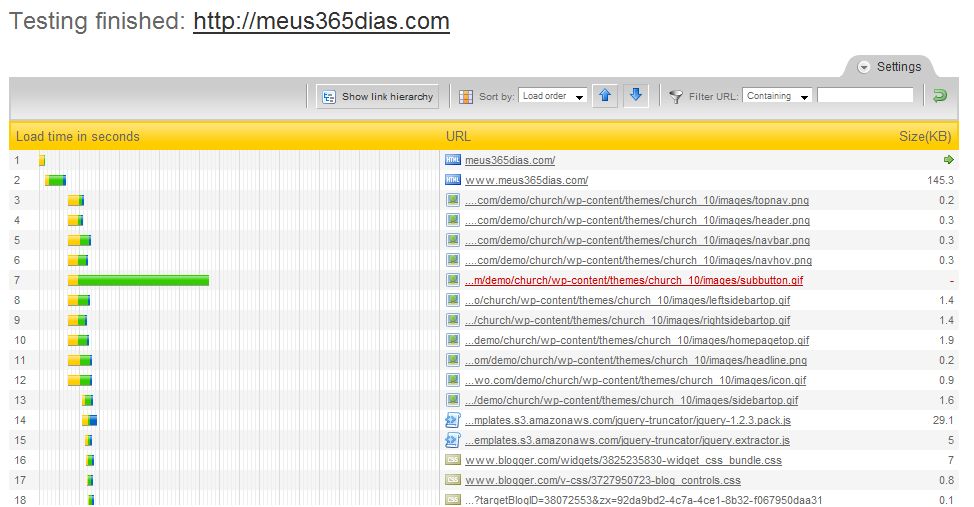974x507 pixels.
Task: Click image icon beside topnav.png
Action: click(x=453, y=200)
